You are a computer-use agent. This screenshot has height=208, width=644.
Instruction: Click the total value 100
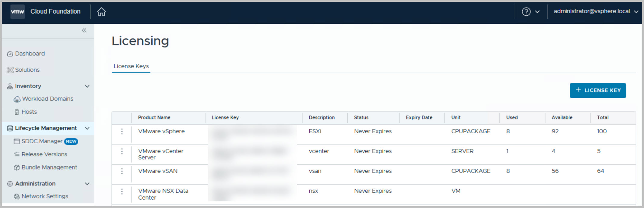602,132
